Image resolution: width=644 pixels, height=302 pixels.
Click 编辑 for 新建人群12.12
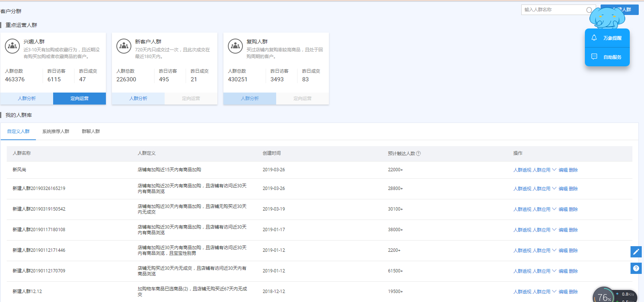tap(563, 292)
